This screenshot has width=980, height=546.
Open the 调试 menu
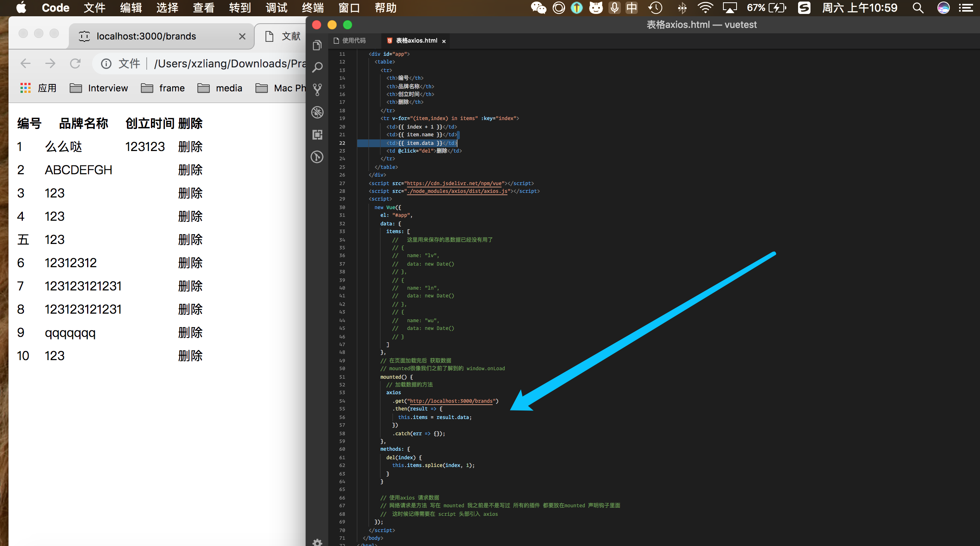coord(276,8)
